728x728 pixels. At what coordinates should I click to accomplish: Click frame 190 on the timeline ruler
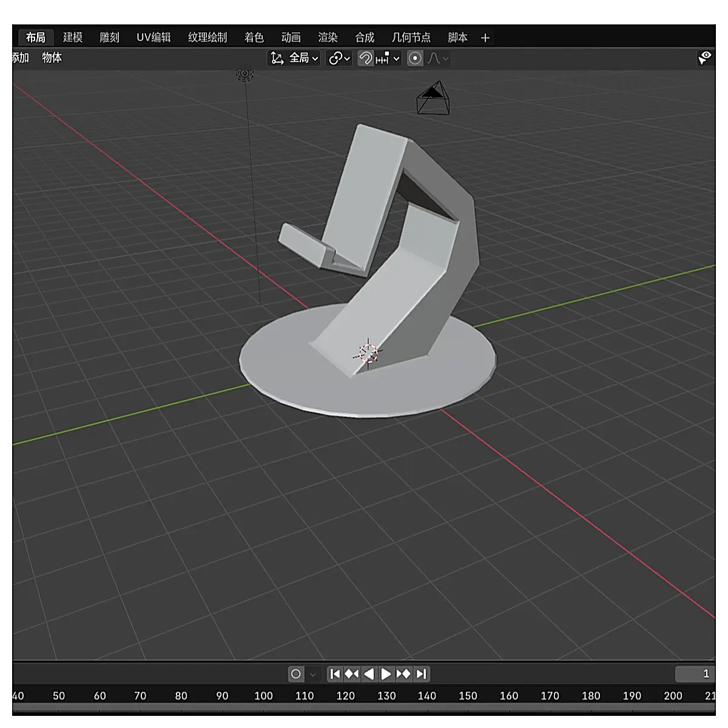[x=632, y=696]
